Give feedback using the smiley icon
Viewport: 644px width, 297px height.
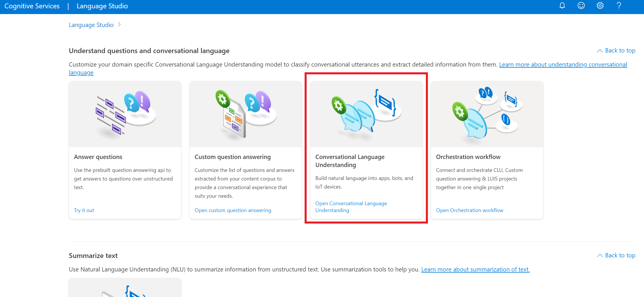tap(581, 6)
